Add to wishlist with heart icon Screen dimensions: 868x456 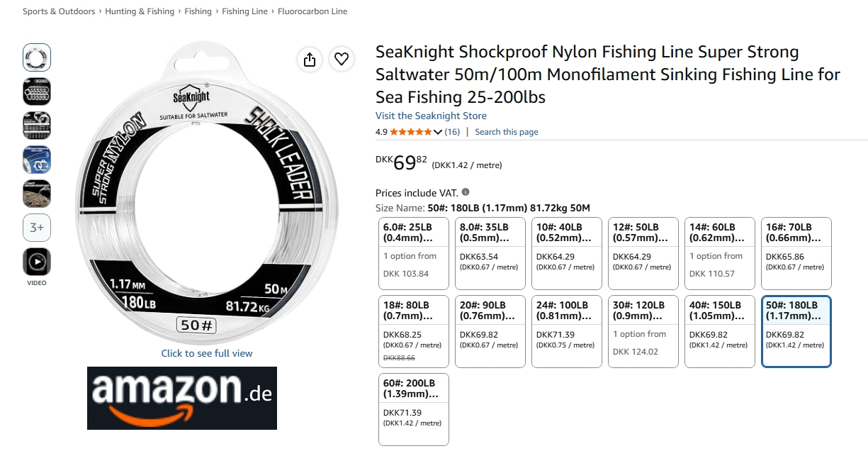click(342, 60)
